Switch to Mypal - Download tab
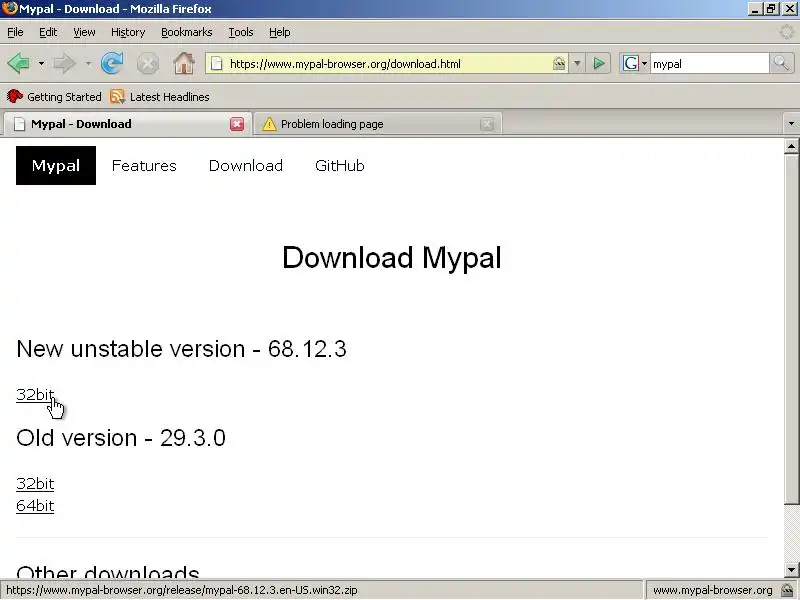This screenshot has height=600, width=800. pyautogui.click(x=128, y=124)
